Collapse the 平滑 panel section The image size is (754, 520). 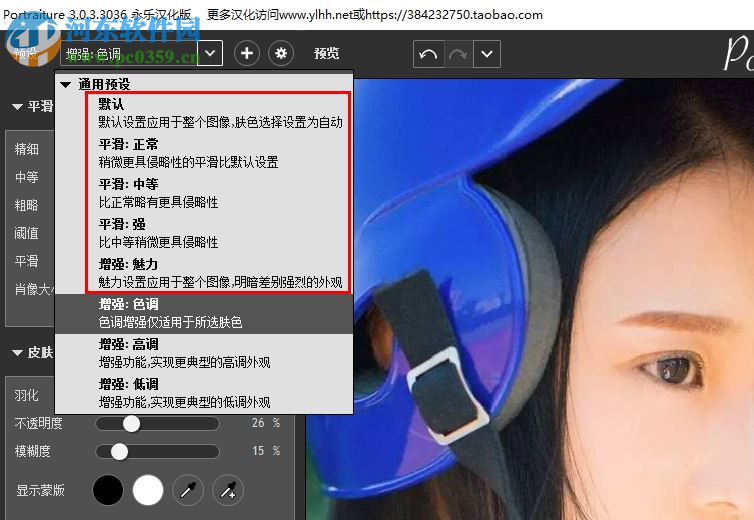coord(17,106)
